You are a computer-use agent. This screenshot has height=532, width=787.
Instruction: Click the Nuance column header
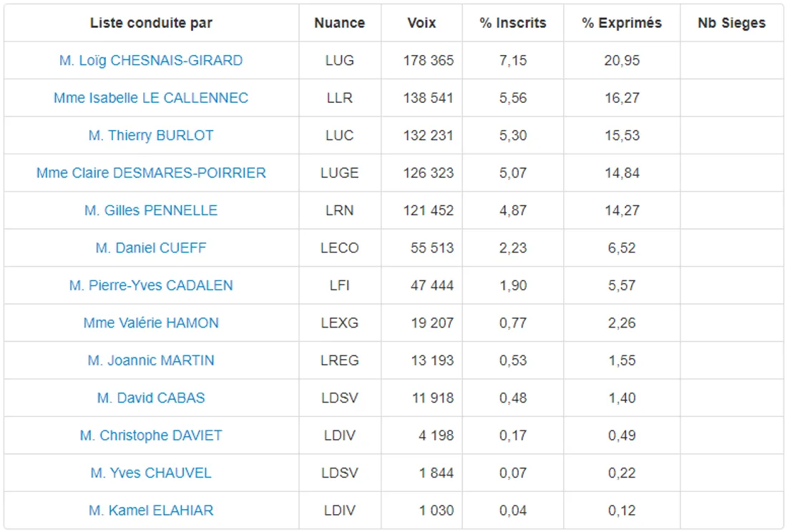tap(339, 23)
